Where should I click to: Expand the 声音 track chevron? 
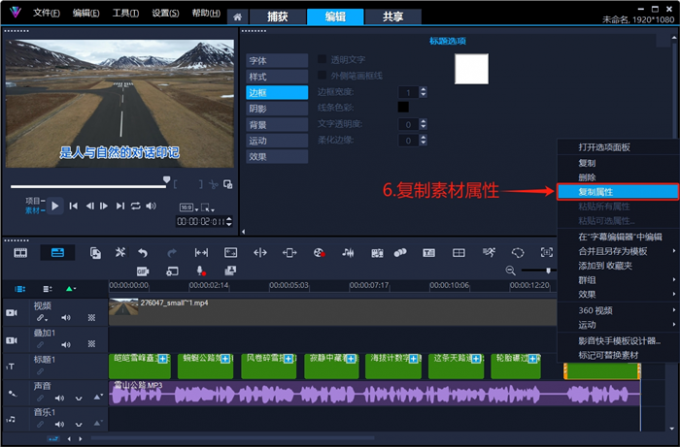click(x=78, y=398)
